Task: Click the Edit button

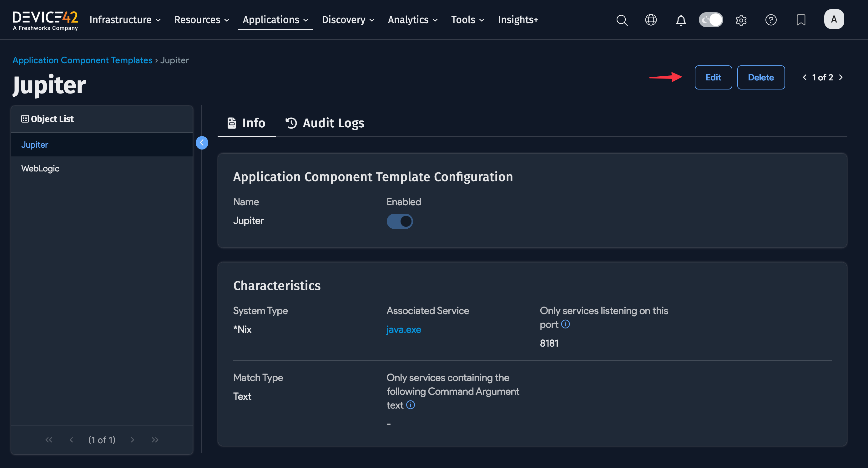Action: point(713,77)
